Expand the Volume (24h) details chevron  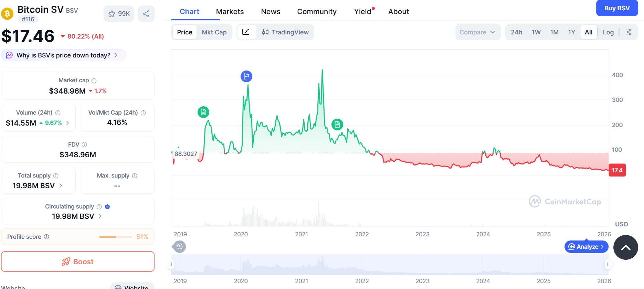(x=68, y=123)
